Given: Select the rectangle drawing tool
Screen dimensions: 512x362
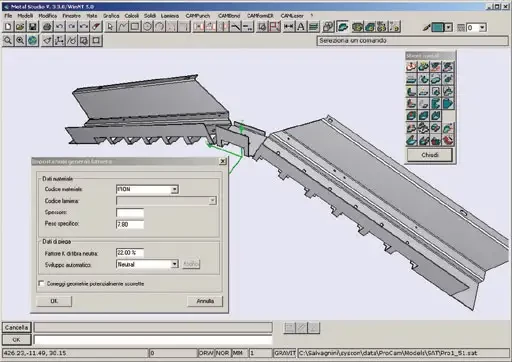Looking at the screenshot, I should (x=135, y=27).
